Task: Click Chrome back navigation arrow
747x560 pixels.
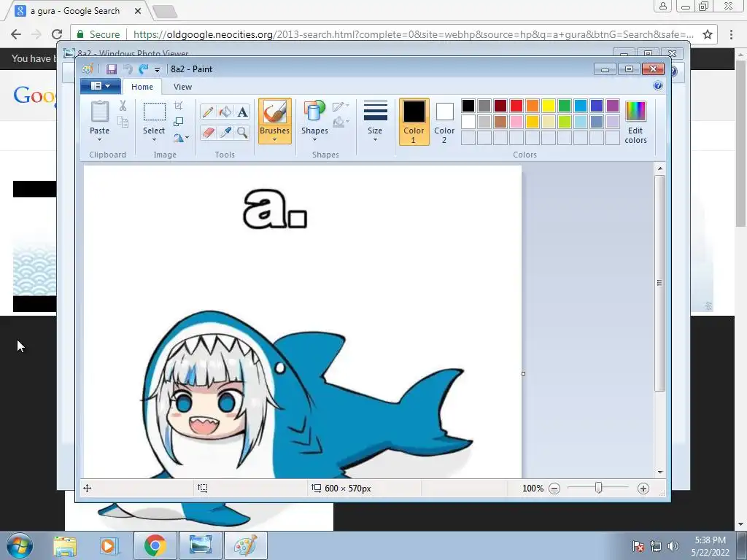Action: (16, 34)
